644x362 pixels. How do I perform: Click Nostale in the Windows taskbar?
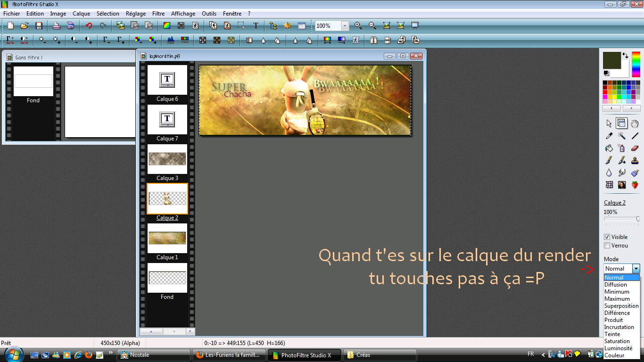click(x=154, y=355)
